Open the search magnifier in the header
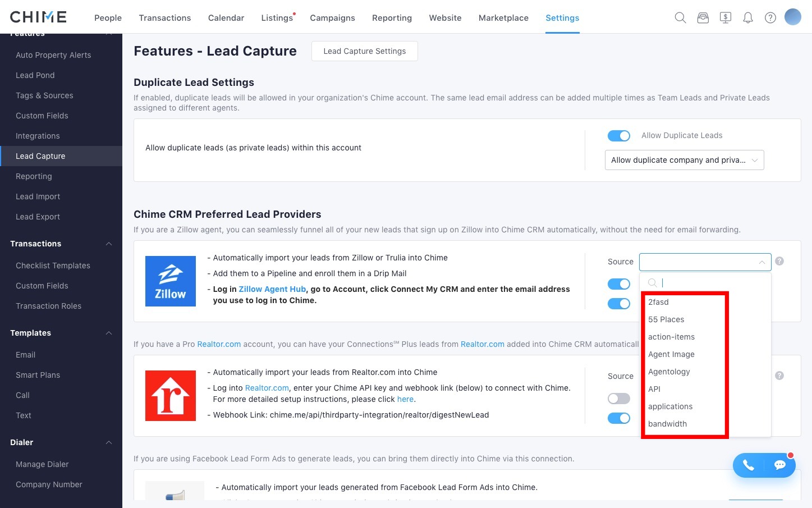The image size is (812, 508). pyautogui.click(x=680, y=18)
